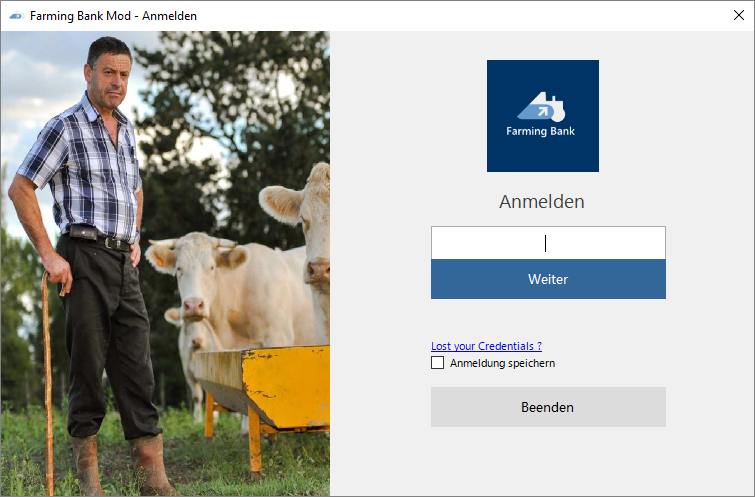
Task: Click the tractor icon in the logo
Action: pyautogui.click(x=541, y=106)
